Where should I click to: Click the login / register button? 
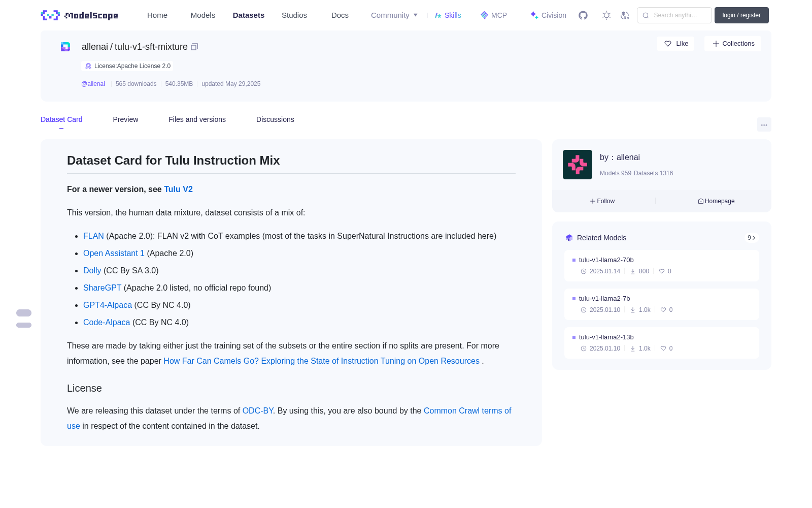click(x=741, y=15)
